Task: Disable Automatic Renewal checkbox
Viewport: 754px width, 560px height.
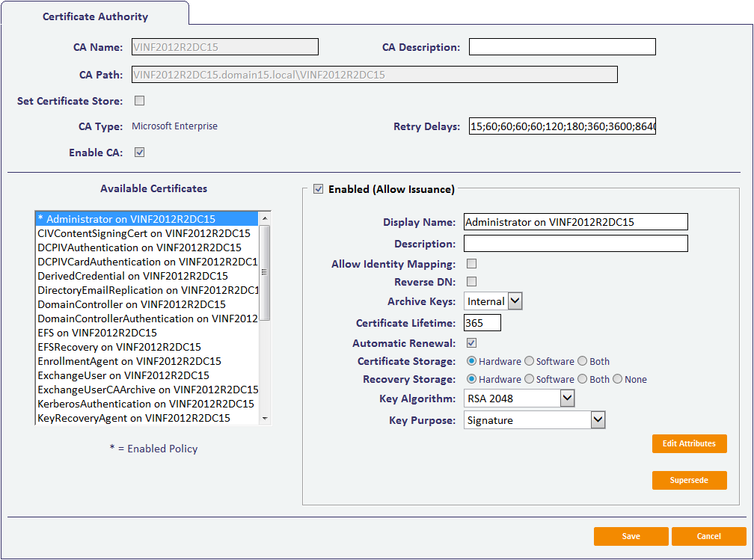Action: (x=472, y=343)
